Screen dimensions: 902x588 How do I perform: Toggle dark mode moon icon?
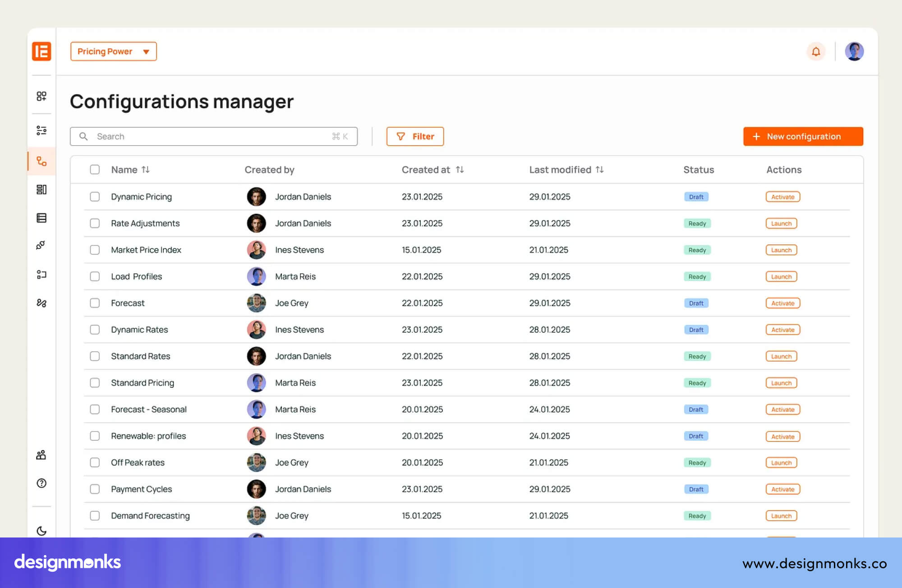(41, 531)
